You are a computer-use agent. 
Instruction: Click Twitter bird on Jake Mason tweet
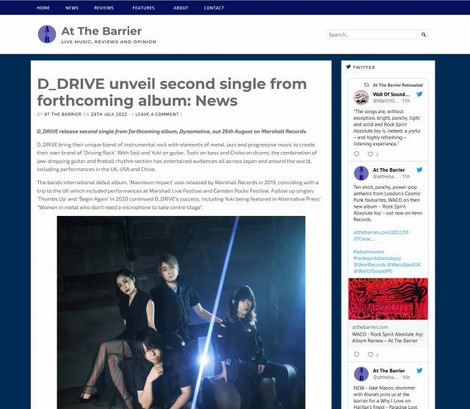coord(419,371)
